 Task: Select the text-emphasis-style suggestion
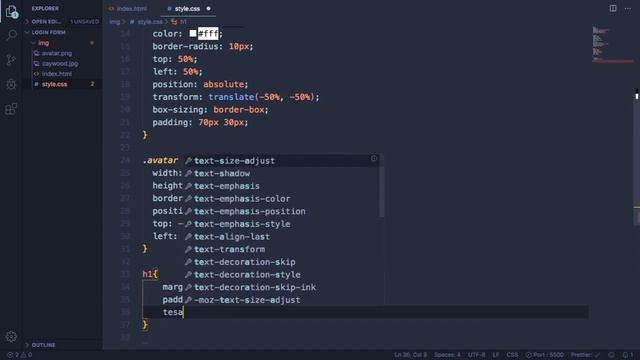pyautogui.click(x=282, y=224)
